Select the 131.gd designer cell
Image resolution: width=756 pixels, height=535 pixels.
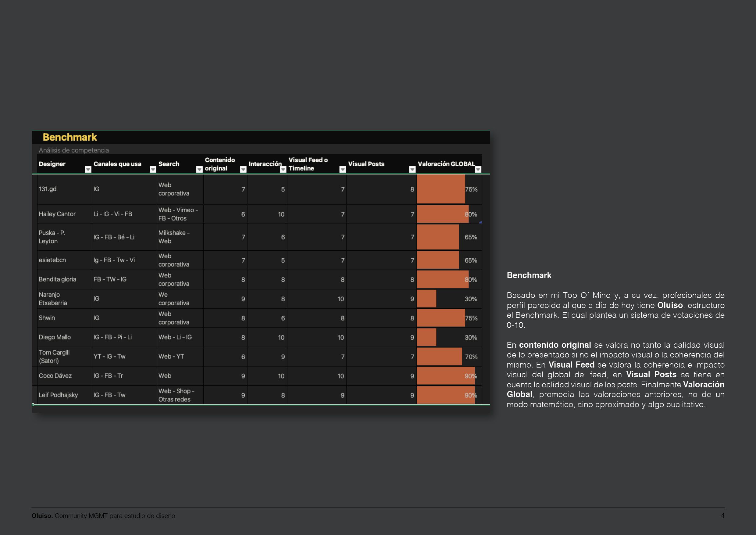tap(65, 189)
